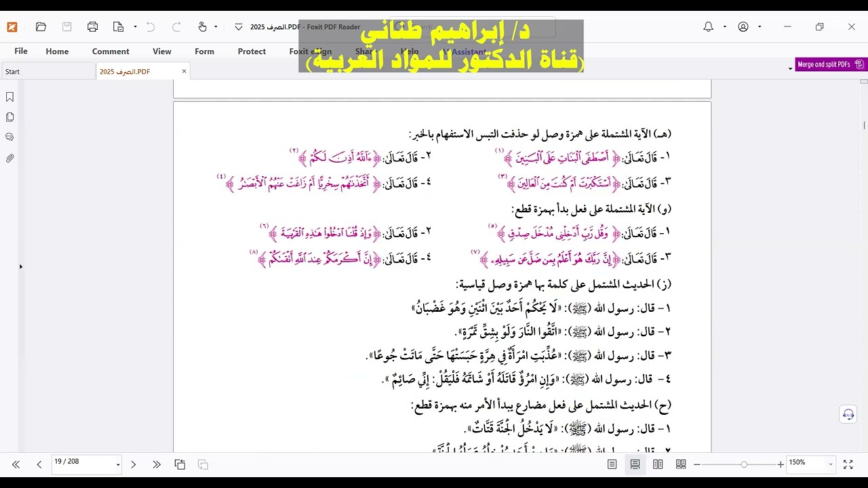Switch to continuous facing view
The height and width of the screenshot is (488, 868).
click(681, 464)
